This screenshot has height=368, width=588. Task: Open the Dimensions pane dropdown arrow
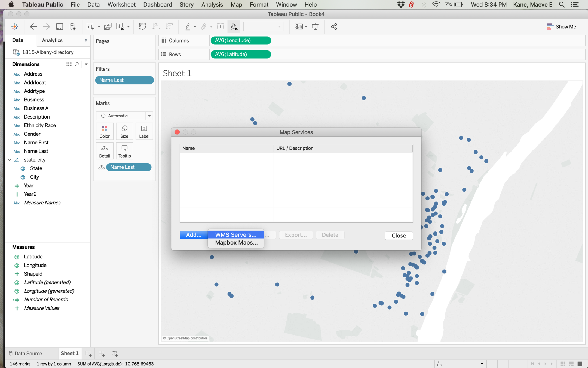[86, 64]
